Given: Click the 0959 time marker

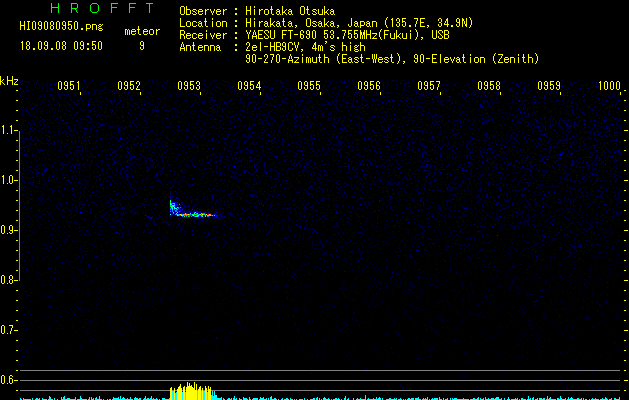Looking at the screenshot, I should (x=549, y=86).
